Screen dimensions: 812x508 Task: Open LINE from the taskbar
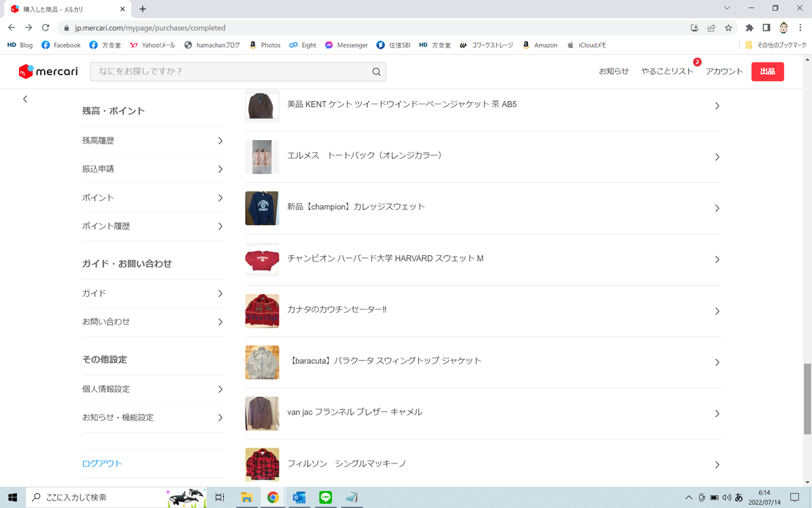tap(325, 497)
